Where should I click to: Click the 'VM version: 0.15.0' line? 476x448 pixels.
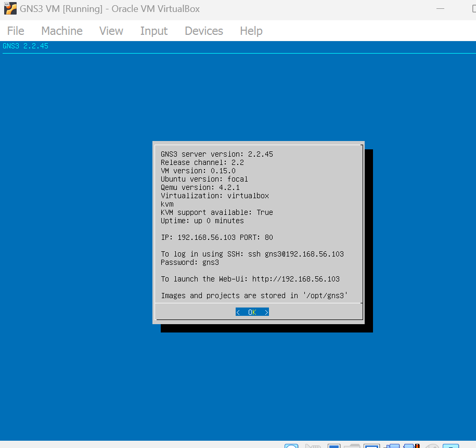198,171
